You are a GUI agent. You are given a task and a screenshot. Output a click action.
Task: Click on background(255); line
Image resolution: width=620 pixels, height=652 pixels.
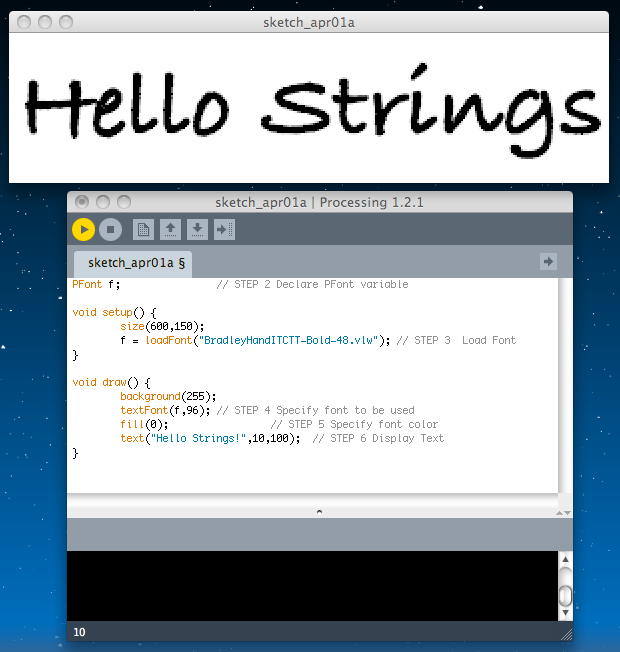(168, 396)
